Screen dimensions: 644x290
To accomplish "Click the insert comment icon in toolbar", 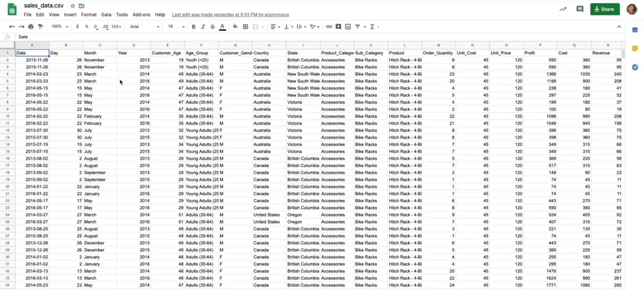I will 339,27.
